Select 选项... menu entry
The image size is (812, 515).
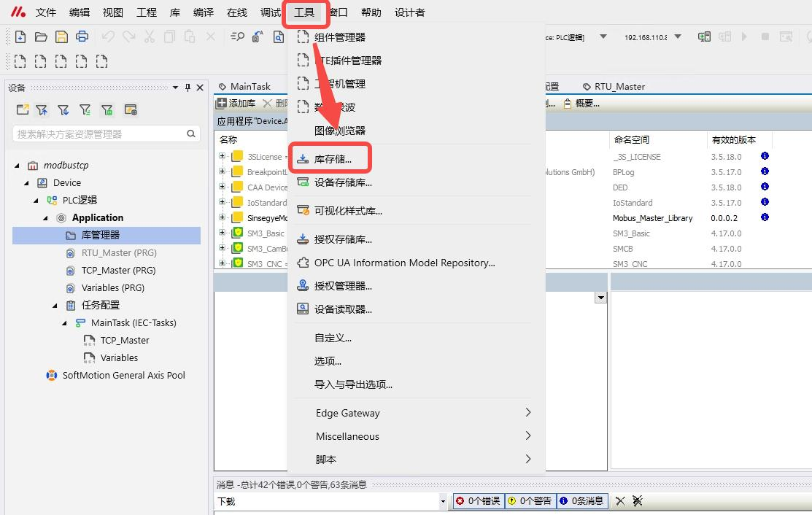pos(416,361)
